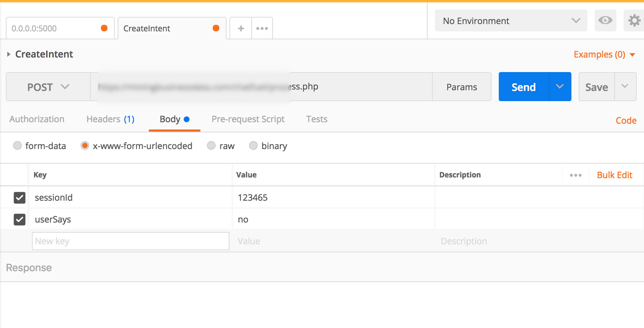Open a new tab with the plus icon
This screenshot has width=644, height=328.
coord(241,28)
